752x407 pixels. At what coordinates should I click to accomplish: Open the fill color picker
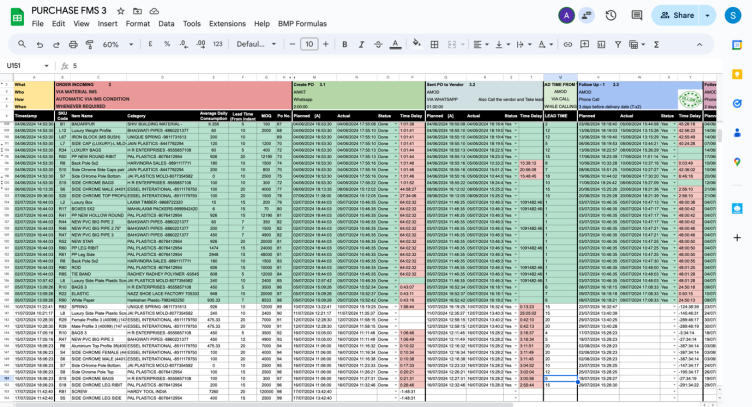click(x=416, y=44)
